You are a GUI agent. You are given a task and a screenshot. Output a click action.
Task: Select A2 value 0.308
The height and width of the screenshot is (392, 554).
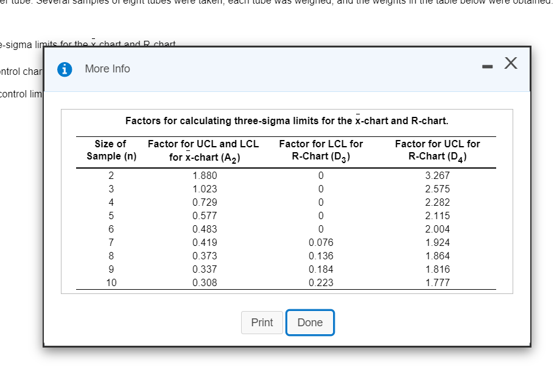205,283
